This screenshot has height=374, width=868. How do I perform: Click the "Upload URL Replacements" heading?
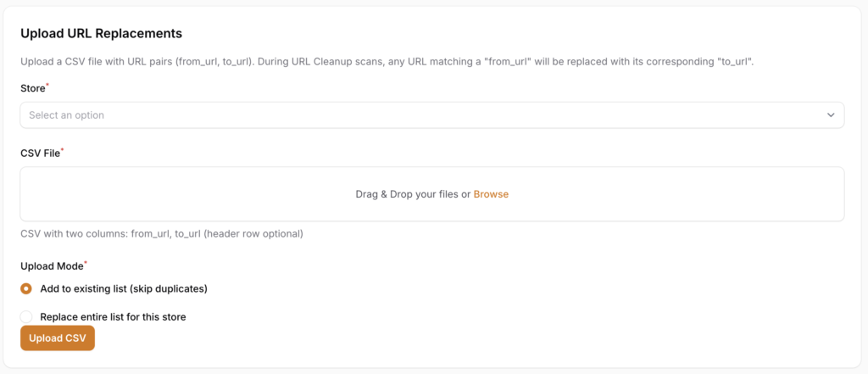(x=101, y=34)
